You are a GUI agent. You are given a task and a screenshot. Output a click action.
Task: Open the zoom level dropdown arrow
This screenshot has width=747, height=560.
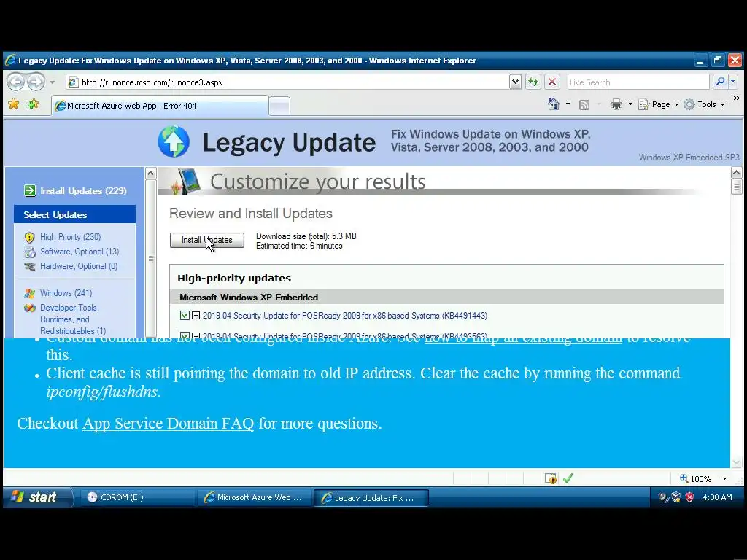click(724, 478)
